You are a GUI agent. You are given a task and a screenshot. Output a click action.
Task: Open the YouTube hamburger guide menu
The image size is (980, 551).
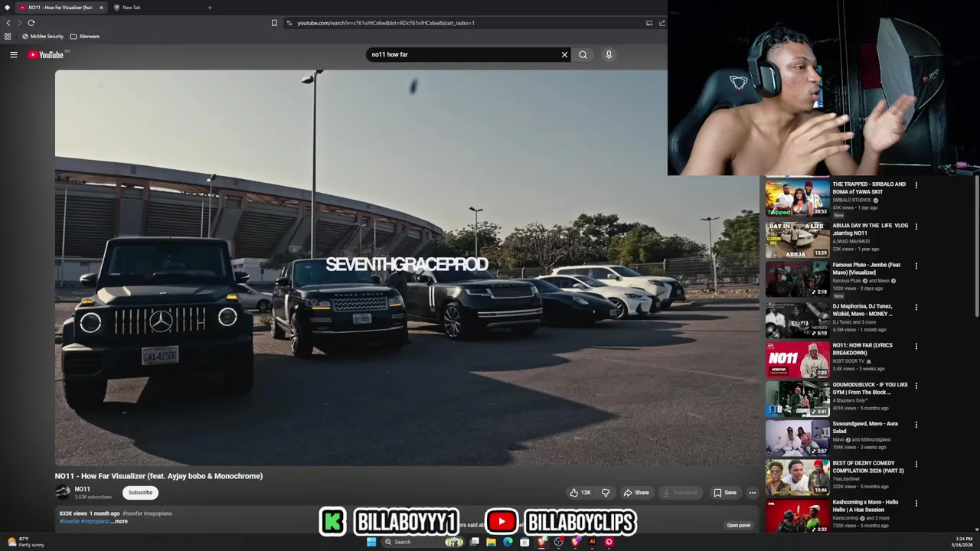[13, 54]
